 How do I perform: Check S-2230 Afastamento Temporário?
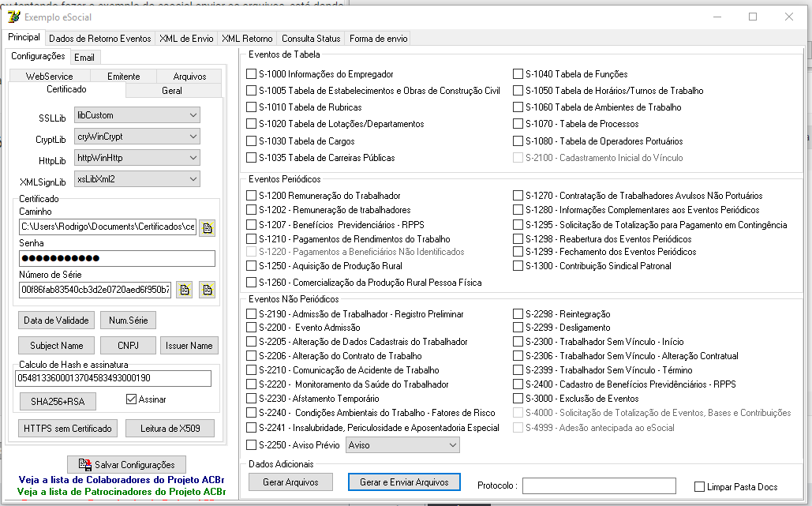[x=251, y=399]
